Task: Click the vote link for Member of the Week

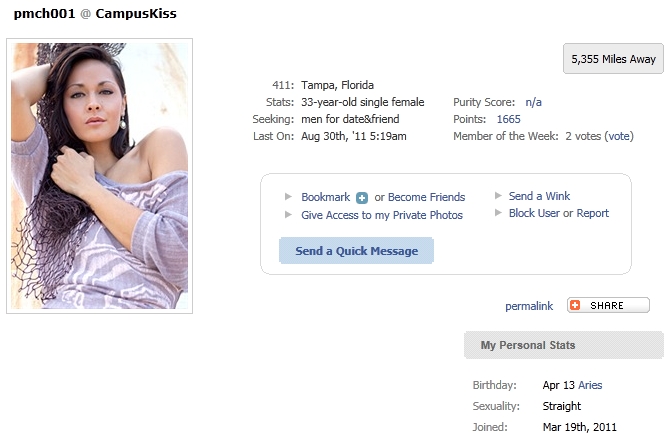Action: point(619,136)
